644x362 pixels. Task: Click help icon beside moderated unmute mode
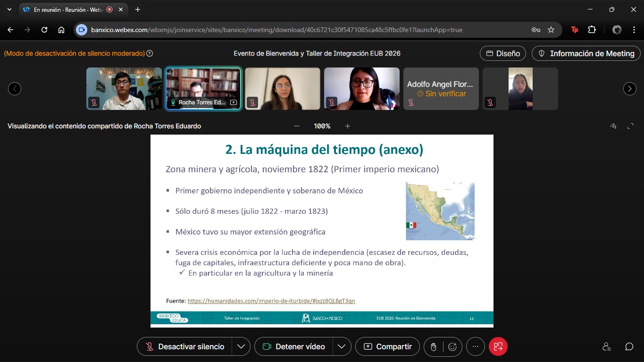pos(150,53)
